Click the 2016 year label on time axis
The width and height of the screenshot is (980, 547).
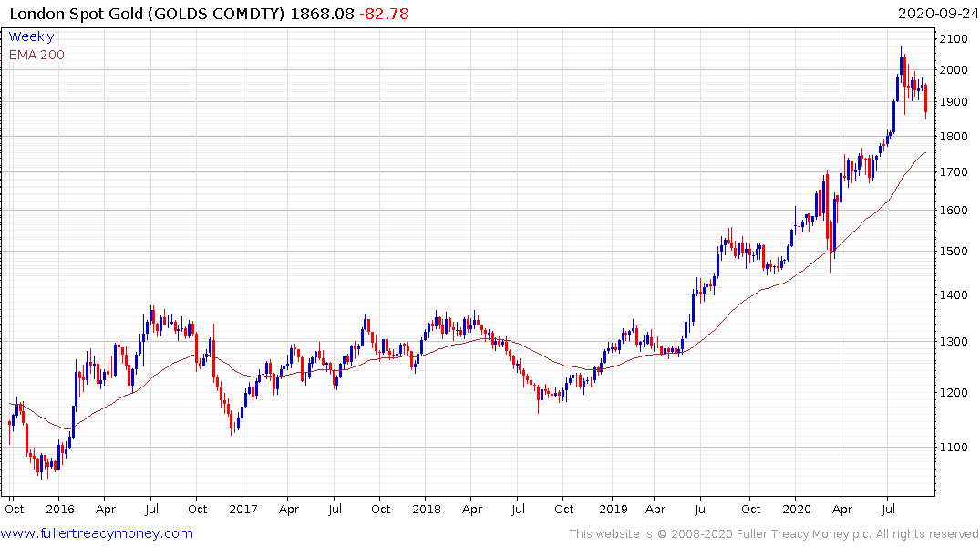(60, 510)
